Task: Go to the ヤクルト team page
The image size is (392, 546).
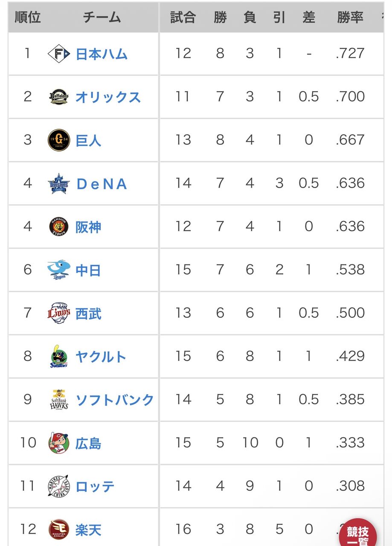Action: [101, 356]
